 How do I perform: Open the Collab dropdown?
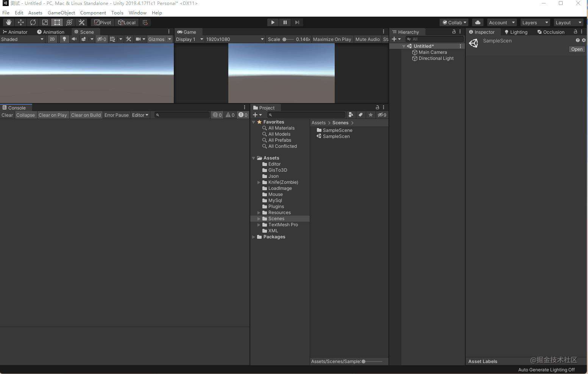454,22
